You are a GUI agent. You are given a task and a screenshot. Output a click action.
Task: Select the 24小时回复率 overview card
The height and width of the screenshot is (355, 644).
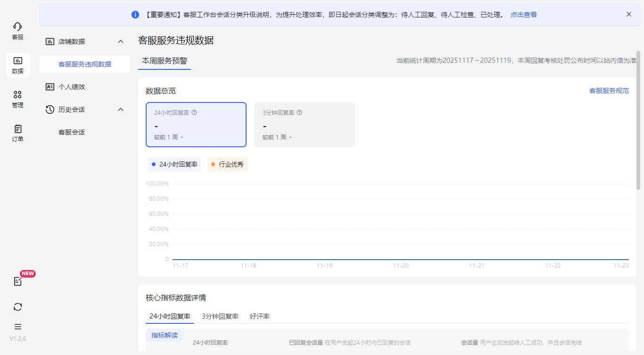(196, 125)
